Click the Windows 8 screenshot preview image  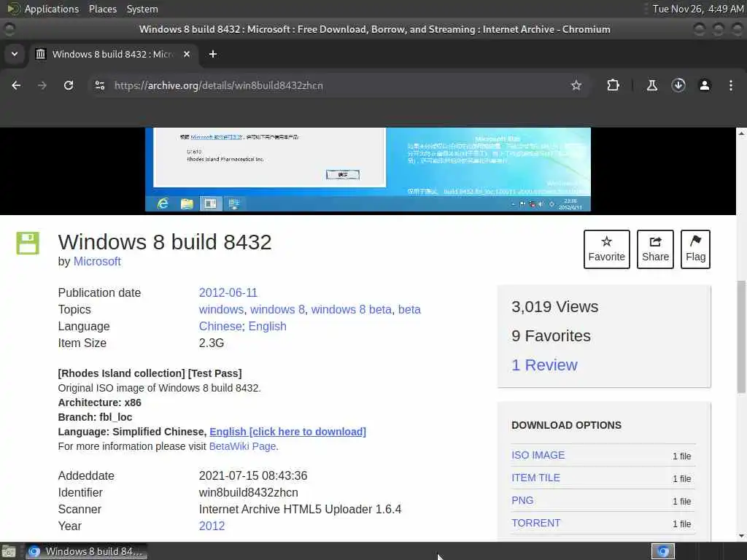click(368, 169)
